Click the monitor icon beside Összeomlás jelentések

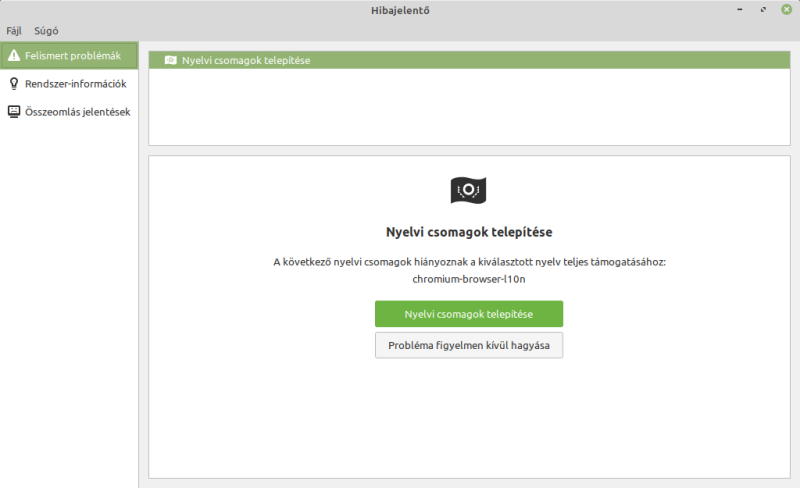coord(14,112)
